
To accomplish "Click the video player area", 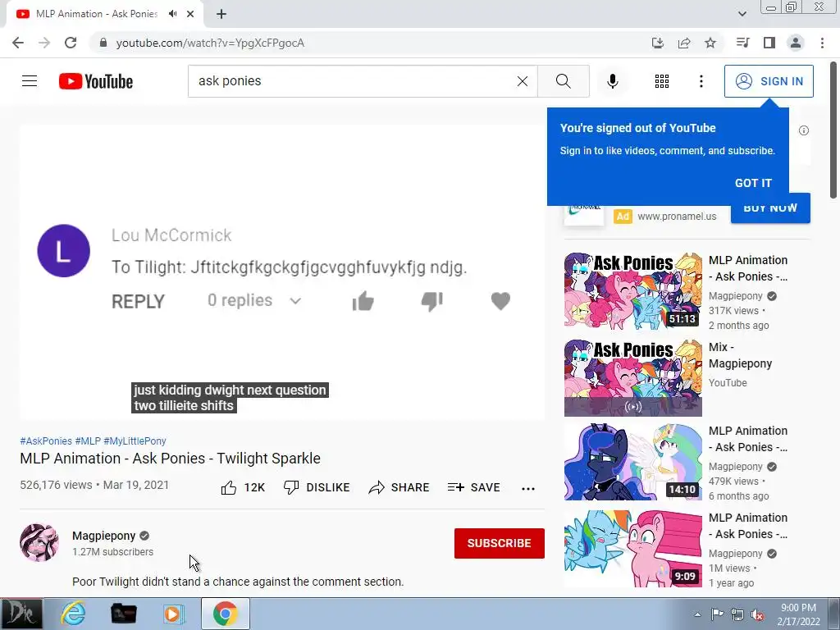I will pyautogui.click(x=282, y=272).
